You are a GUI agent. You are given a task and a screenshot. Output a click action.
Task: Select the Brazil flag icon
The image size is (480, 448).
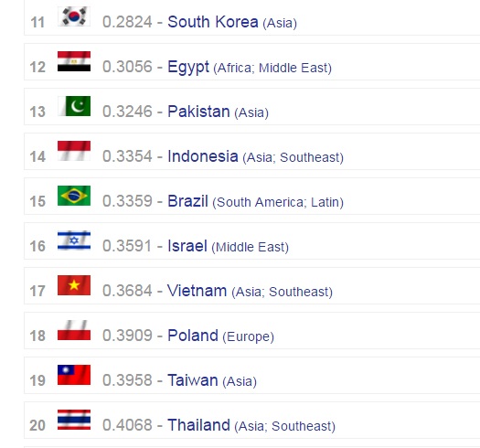74,196
